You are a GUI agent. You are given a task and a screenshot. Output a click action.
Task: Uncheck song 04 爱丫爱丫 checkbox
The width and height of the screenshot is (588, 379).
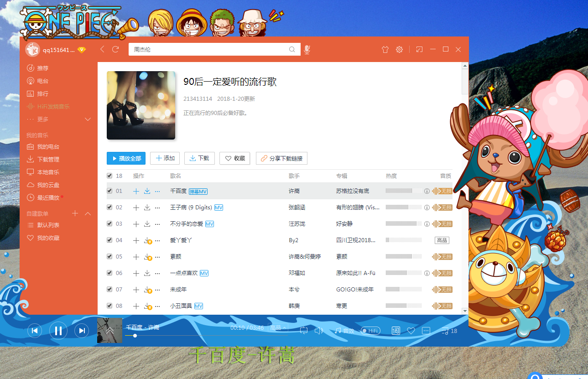click(x=109, y=240)
